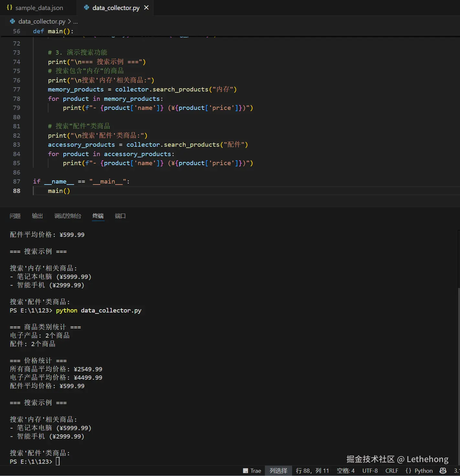Click terminal heading '=== 商品类别统计 ==='
Viewport: 460px width, 476px height.
[45, 327]
